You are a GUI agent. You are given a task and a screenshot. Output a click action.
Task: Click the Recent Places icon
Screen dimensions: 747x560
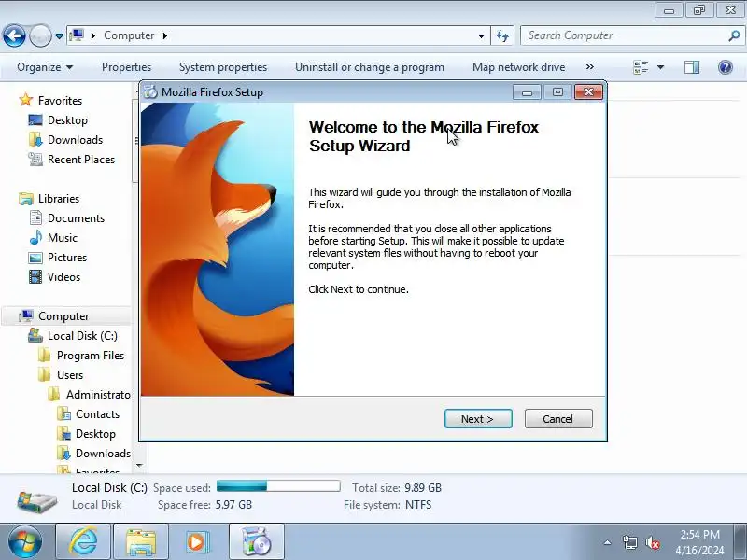point(35,159)
